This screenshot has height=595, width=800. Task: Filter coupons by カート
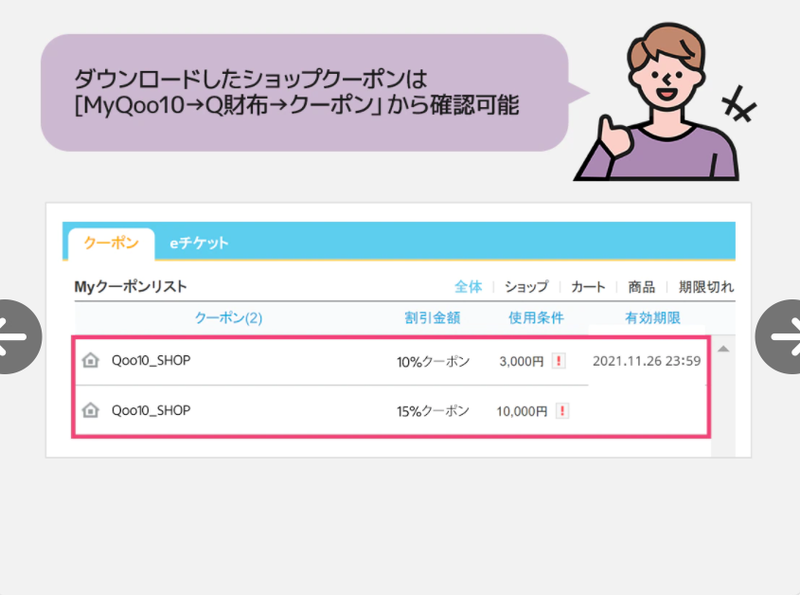pyautogui.click(x=587, y=286)
